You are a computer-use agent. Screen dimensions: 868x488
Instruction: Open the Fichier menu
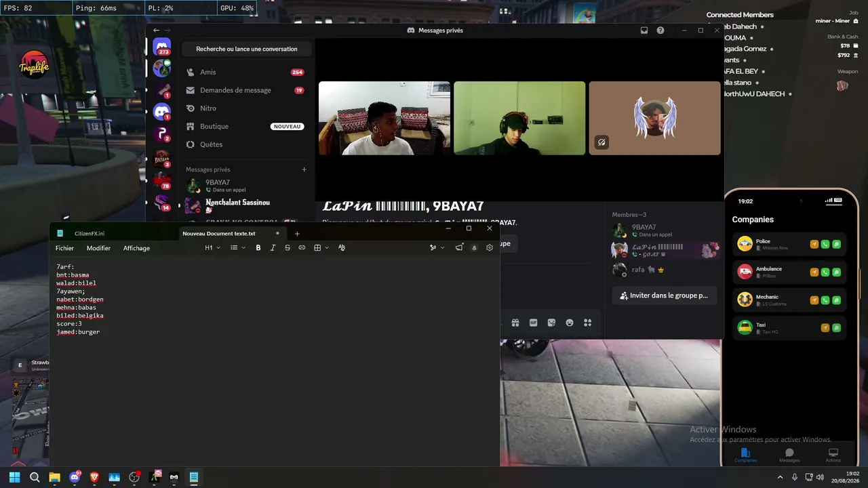coord(64,248)
